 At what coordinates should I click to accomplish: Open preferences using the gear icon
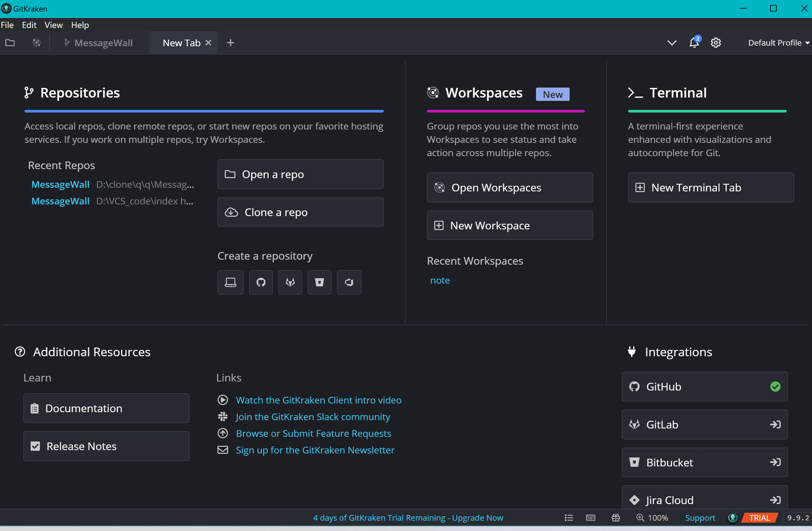pos(716,43)
